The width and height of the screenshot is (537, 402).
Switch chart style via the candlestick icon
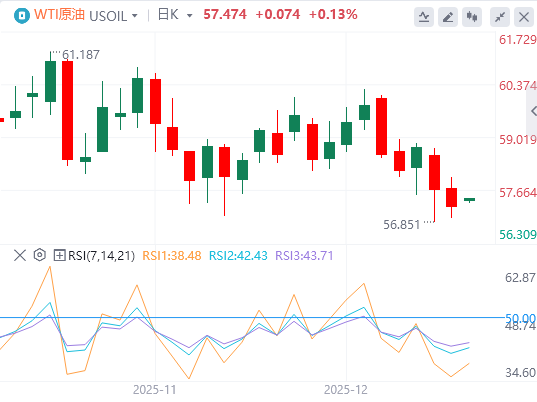(472, 17)
